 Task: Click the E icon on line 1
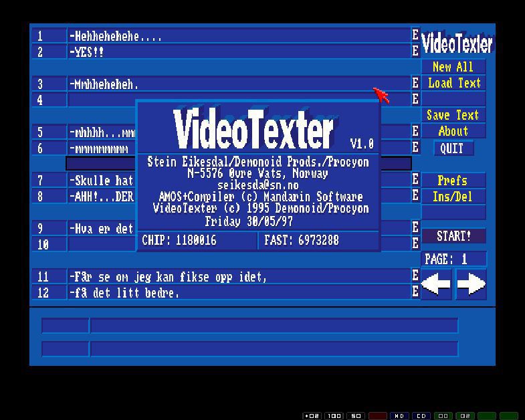pos(415,35)
